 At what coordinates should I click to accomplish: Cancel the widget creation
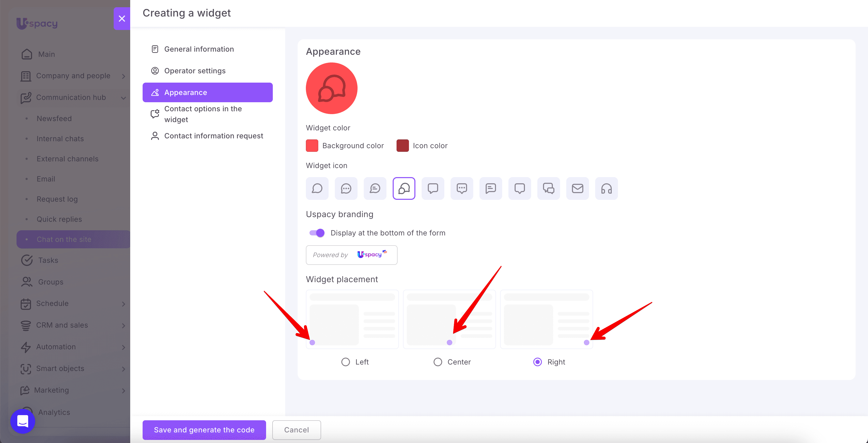tap(297, 430)
